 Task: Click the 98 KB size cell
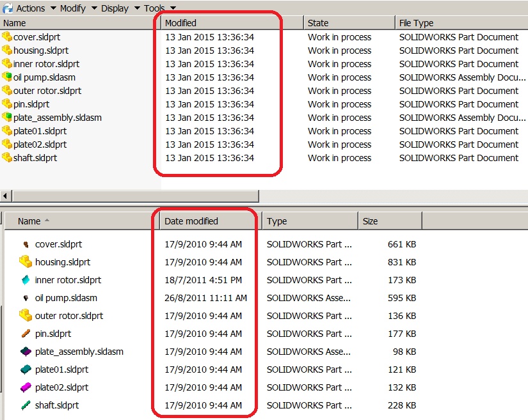point(404,352)
